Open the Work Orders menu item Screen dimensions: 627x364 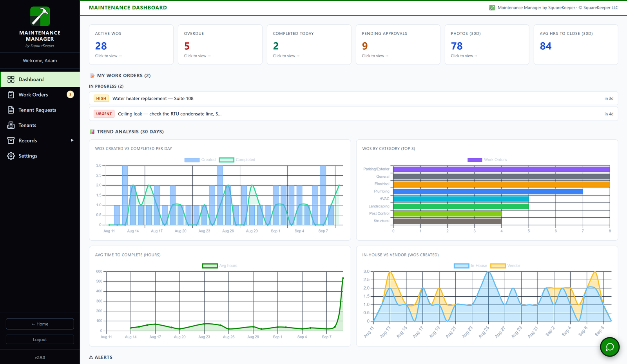pyautogui.click(x=40, y=95)
